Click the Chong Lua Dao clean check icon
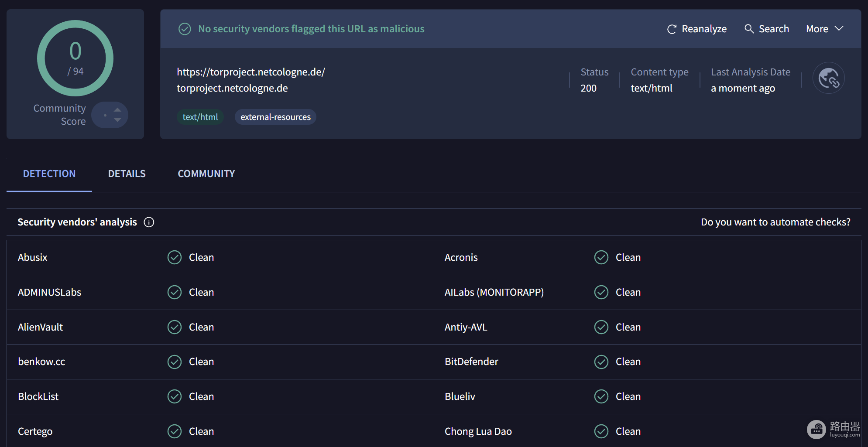868x447 pixels. pos(601,431)
